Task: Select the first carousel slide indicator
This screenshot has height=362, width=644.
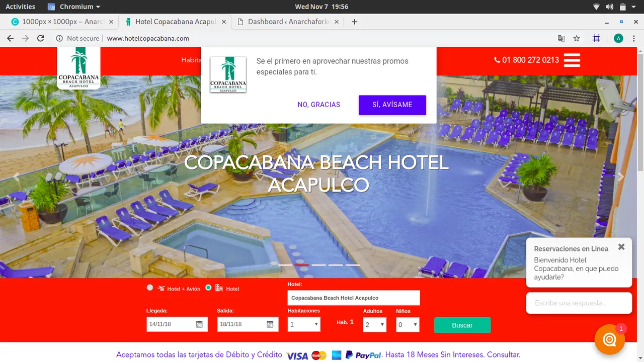Action: [285, 264]
